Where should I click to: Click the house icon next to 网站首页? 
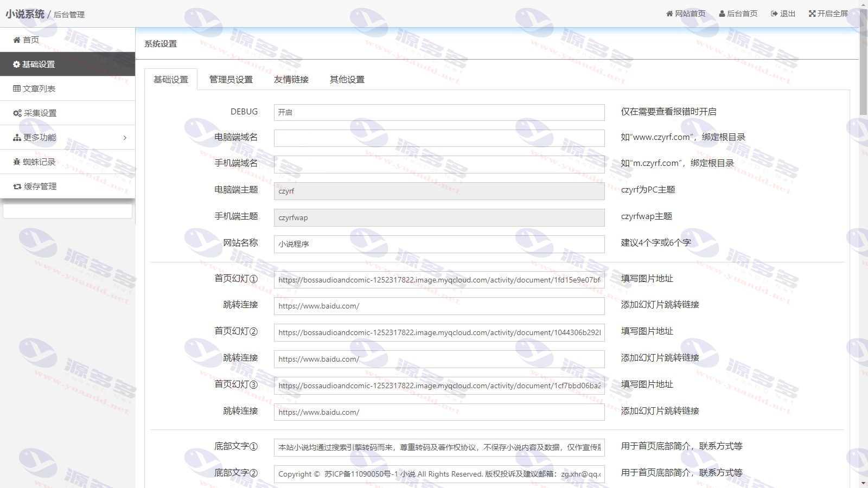click(x=669, y=14)
